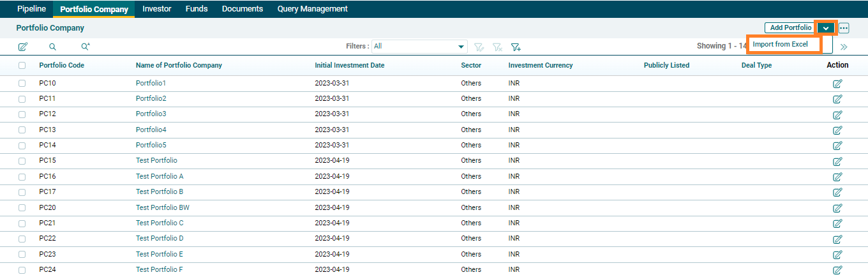Switch to the Investor tab

[x=157, y=9]
